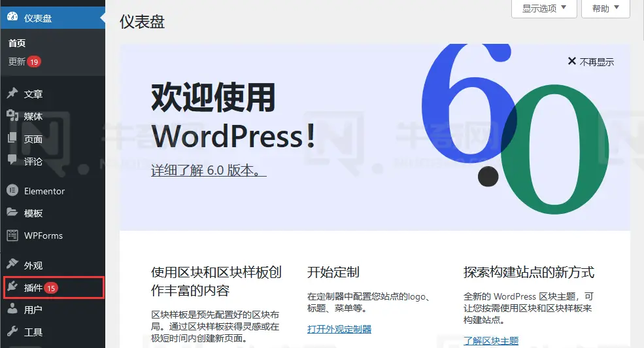Click the 使用区块和区块样板创作丰富的内容 heading
The width and height of the screenshot is (644, 348).
216,281
